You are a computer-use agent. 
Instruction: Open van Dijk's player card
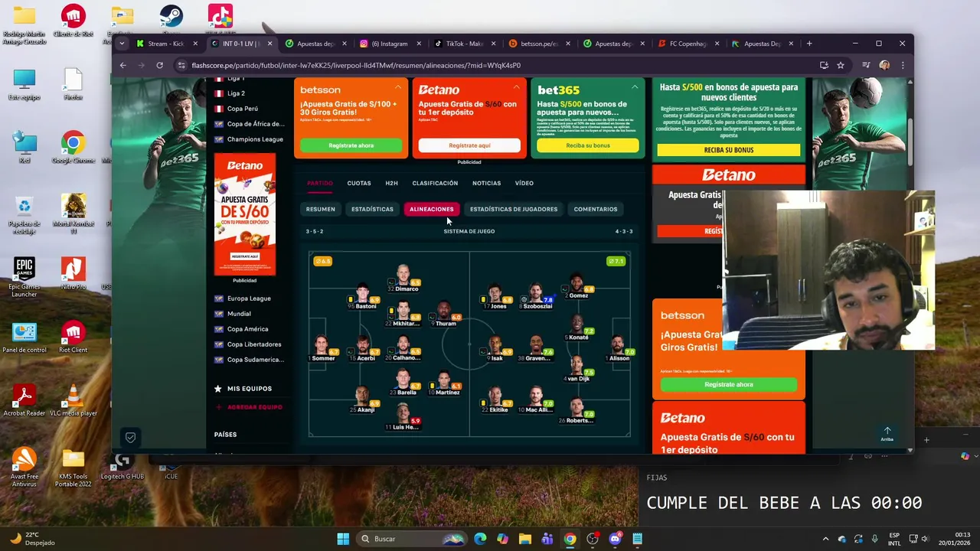577,370
